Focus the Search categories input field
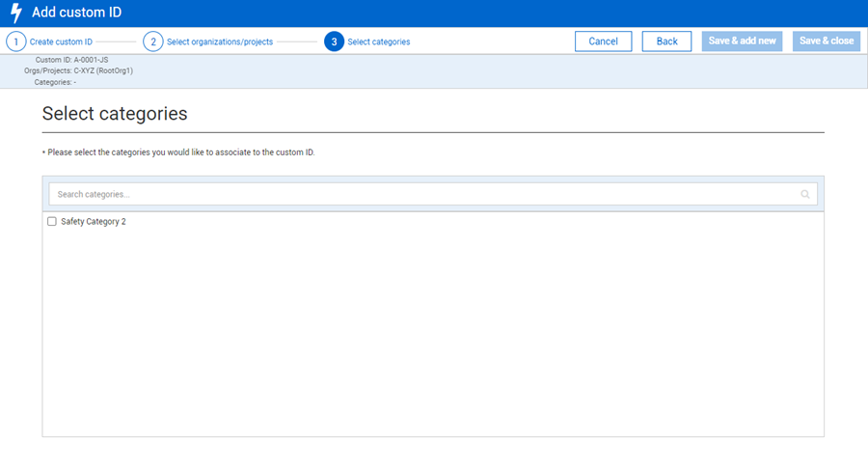 click(x=424, y=195)
